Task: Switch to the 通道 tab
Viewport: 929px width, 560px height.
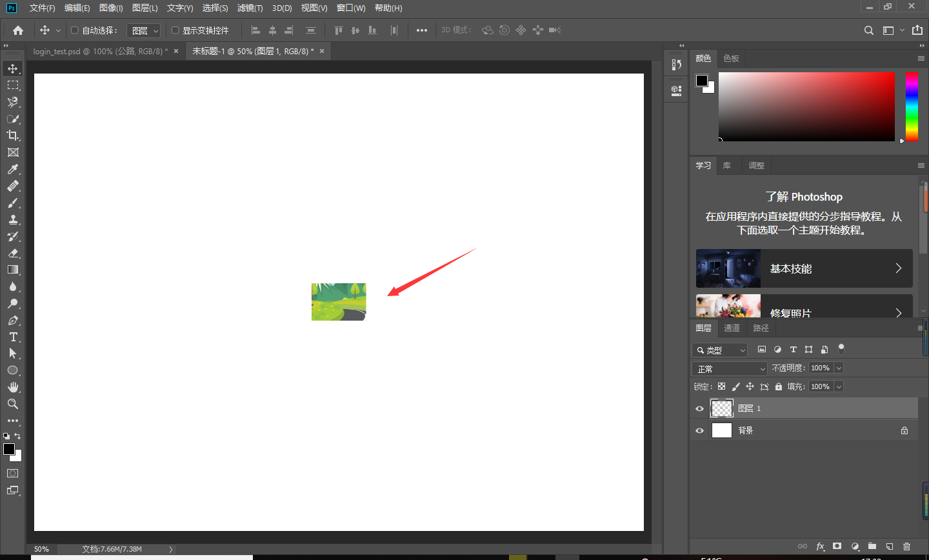Action: (732, 328)
